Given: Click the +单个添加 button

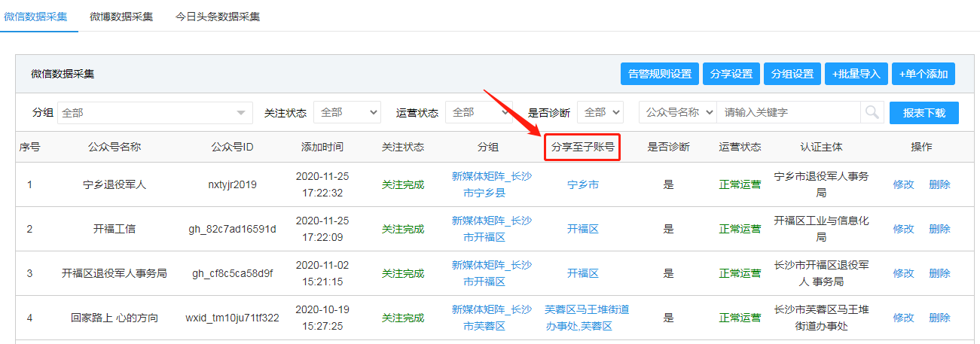Looking at the screenshot, I should click(x=924, y=74).
